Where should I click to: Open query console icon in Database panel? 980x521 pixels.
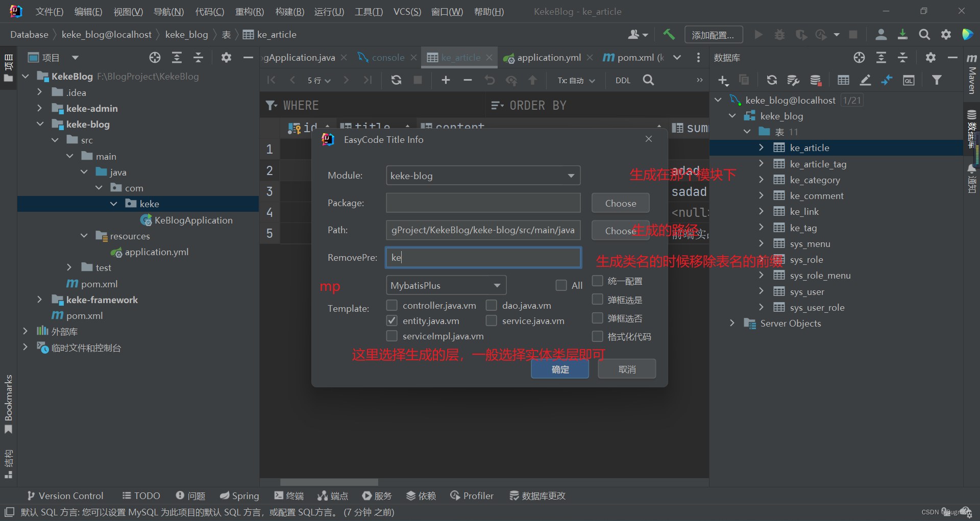pyautogui.click(x=909, y=80)
